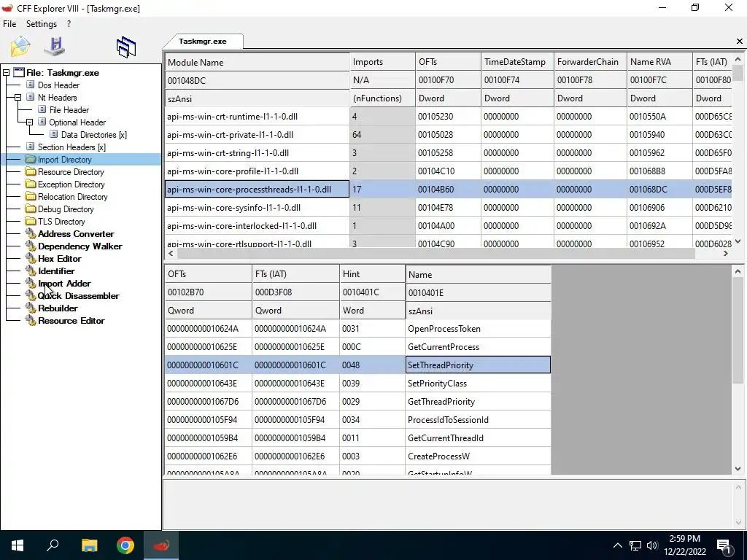Click up arrow of module table scrollbar
The image size is (747, 560).
738,60
